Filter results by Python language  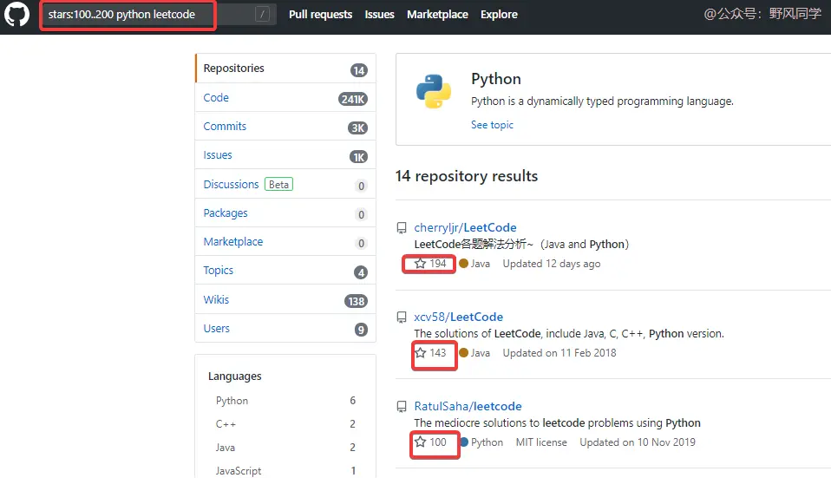click(x=232, y=401)
